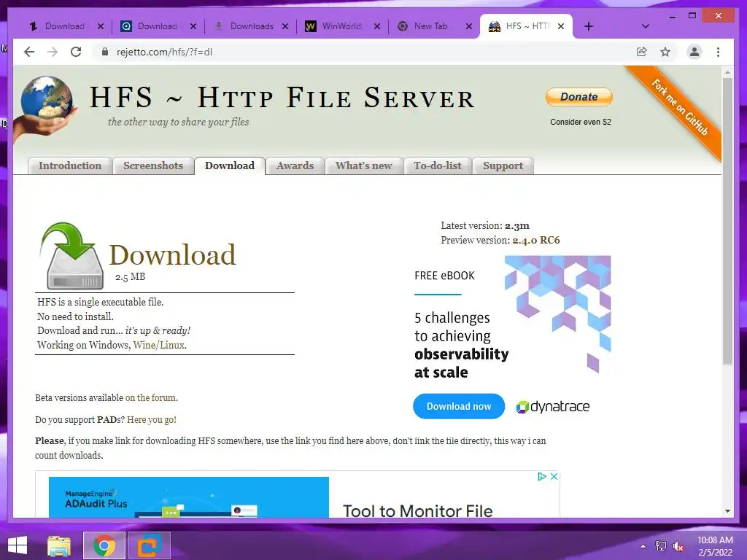Close the WinWorld tab
747x560 pixels.
point(377,26)
